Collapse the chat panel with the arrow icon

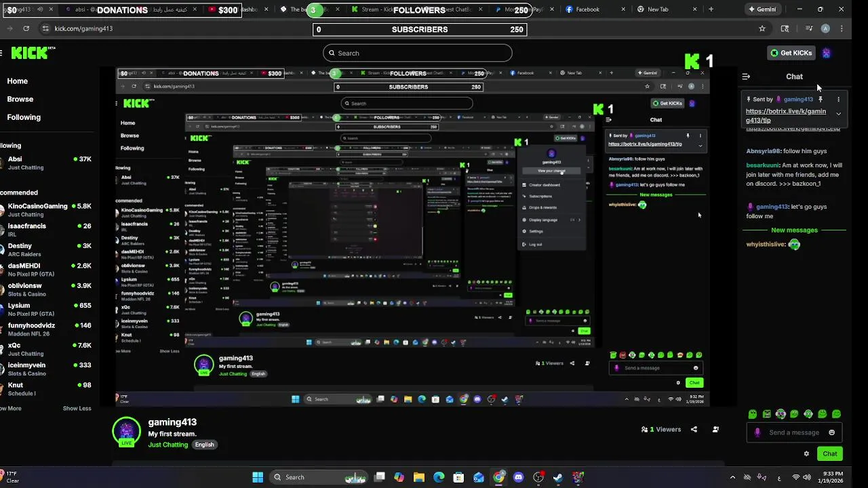(746, 77)
